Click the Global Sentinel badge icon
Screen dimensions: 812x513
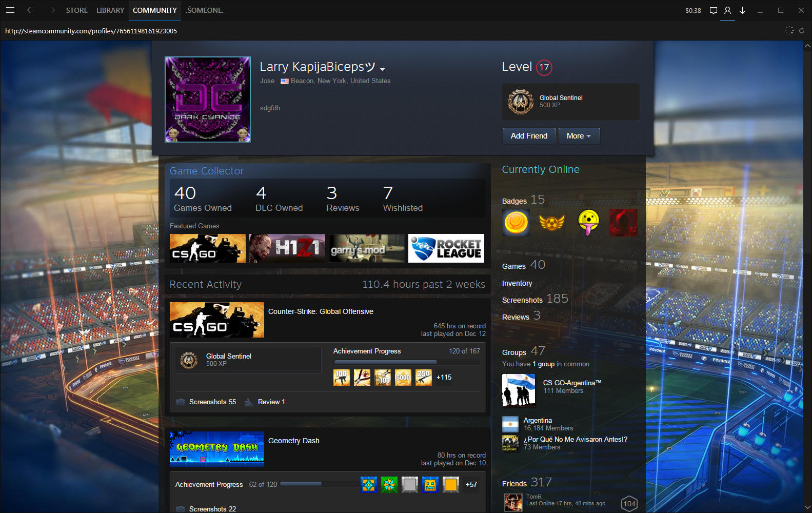pyautogui.click(x=521, y=102)
